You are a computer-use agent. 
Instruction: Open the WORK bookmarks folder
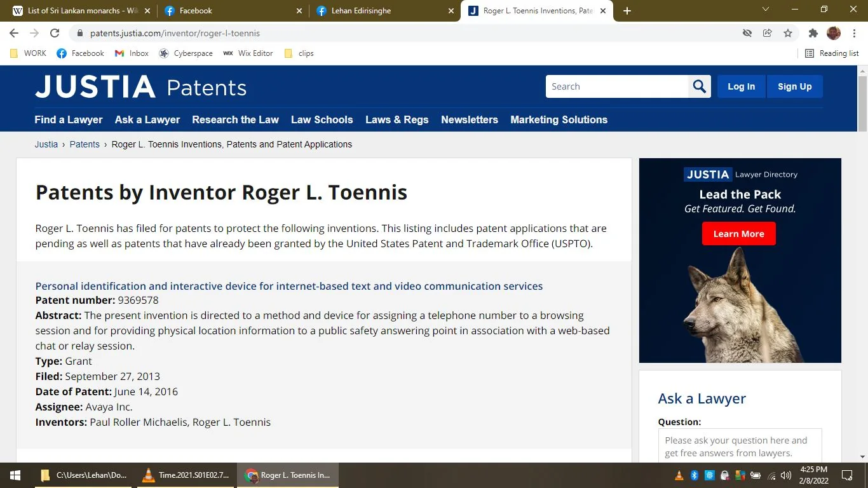pos(28,53)
